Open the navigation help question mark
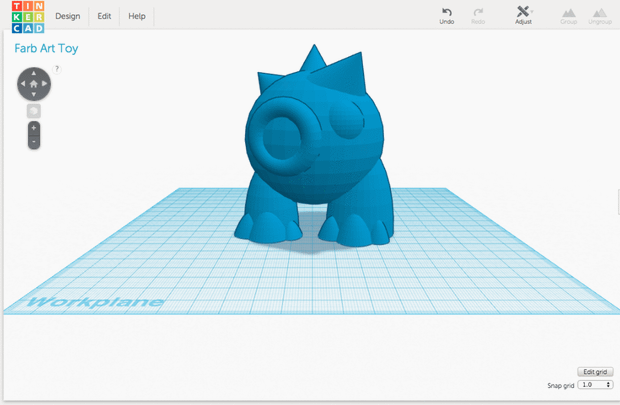 point(57,69)
